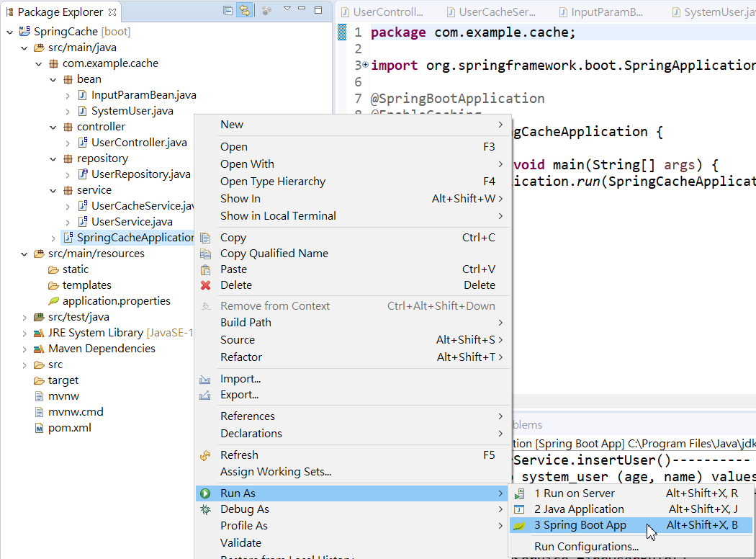Choose Show in Local Terminal
Viewport: 756px width, 559px height.
click(x=353, y=216)
